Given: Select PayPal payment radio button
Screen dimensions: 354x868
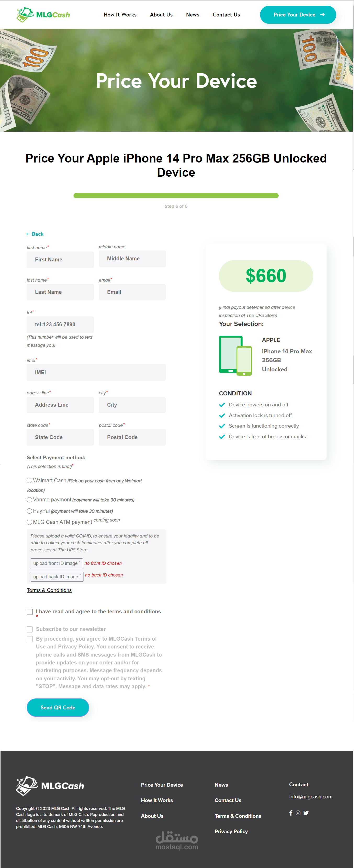Looking at the screenshot, I should (x=29, y=511).
